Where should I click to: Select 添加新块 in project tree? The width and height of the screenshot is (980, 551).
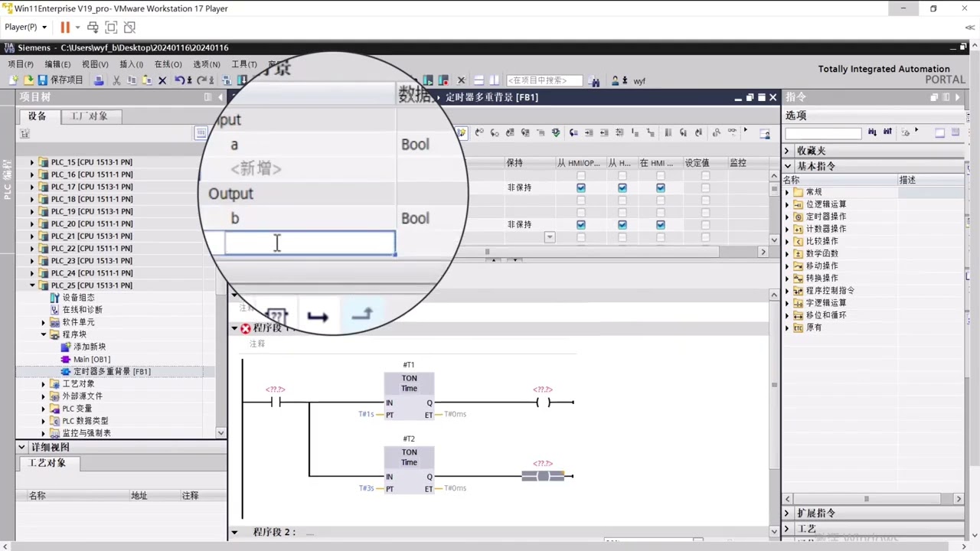pyautogui.click(x=89, y=347)
